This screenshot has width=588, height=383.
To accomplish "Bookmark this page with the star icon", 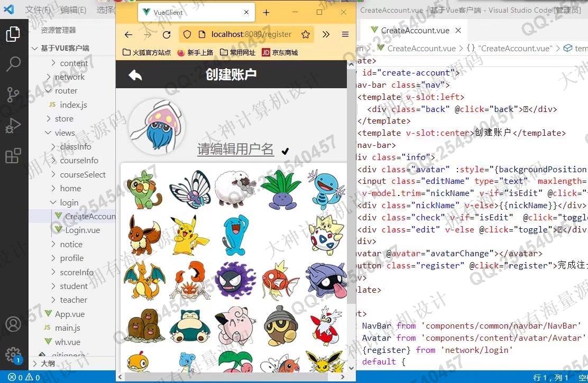I will coord(306,34).
